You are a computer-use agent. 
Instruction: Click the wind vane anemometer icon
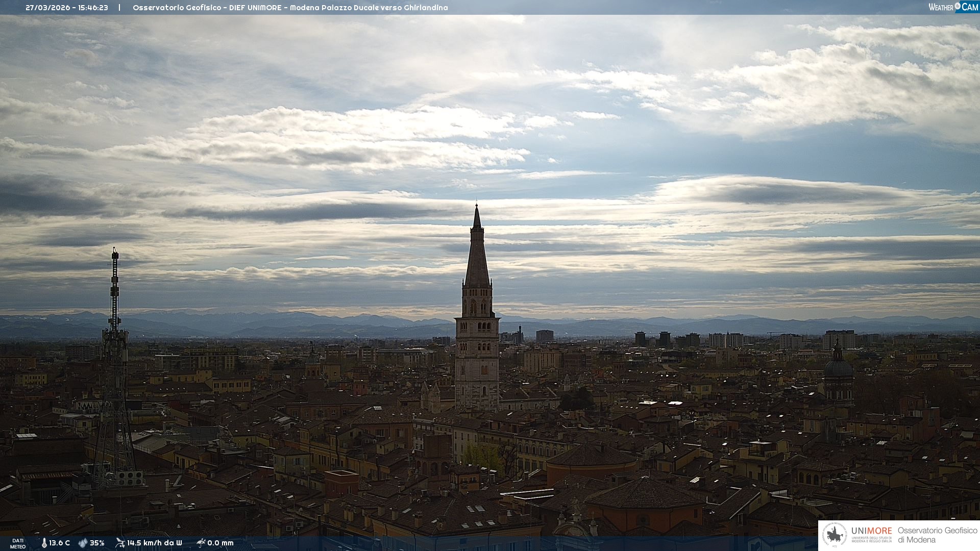point(120,543)
